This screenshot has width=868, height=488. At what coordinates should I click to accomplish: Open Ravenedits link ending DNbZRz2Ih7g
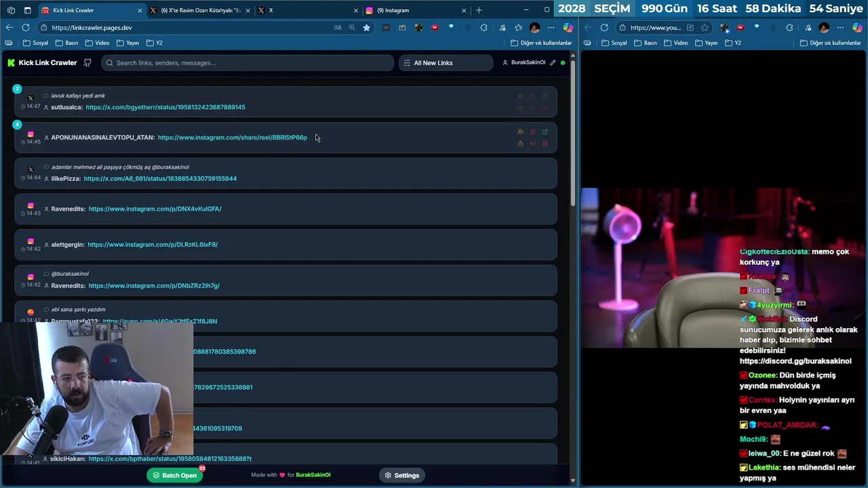[154, 285]
